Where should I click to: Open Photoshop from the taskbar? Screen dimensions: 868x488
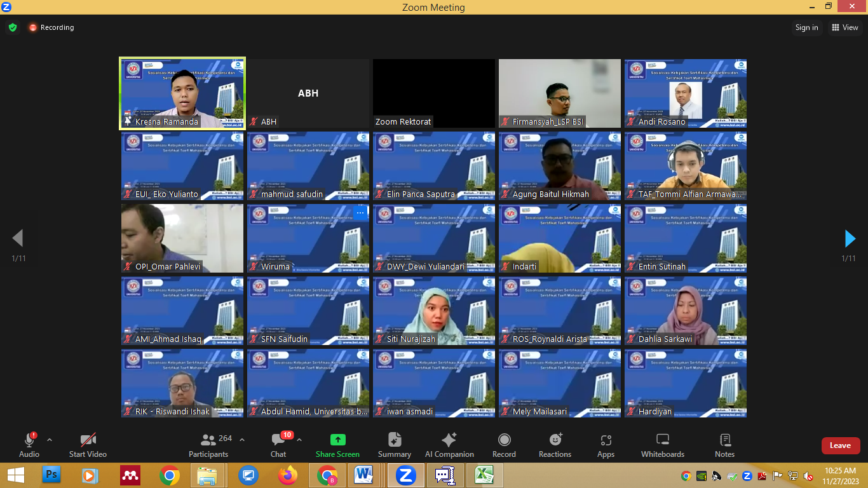51,475
